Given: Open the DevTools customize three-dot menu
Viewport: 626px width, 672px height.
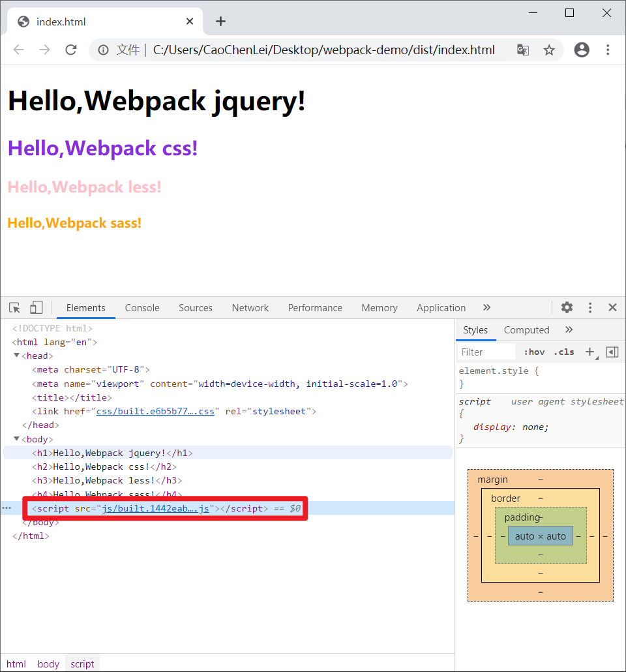Looking at the screenshot, I should coord(590,307).
